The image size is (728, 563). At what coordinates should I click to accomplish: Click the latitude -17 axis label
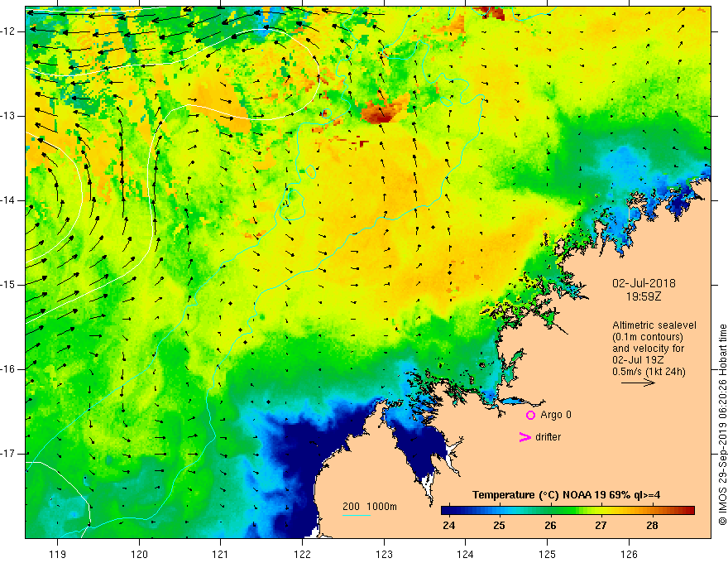[x=9, y=454]
